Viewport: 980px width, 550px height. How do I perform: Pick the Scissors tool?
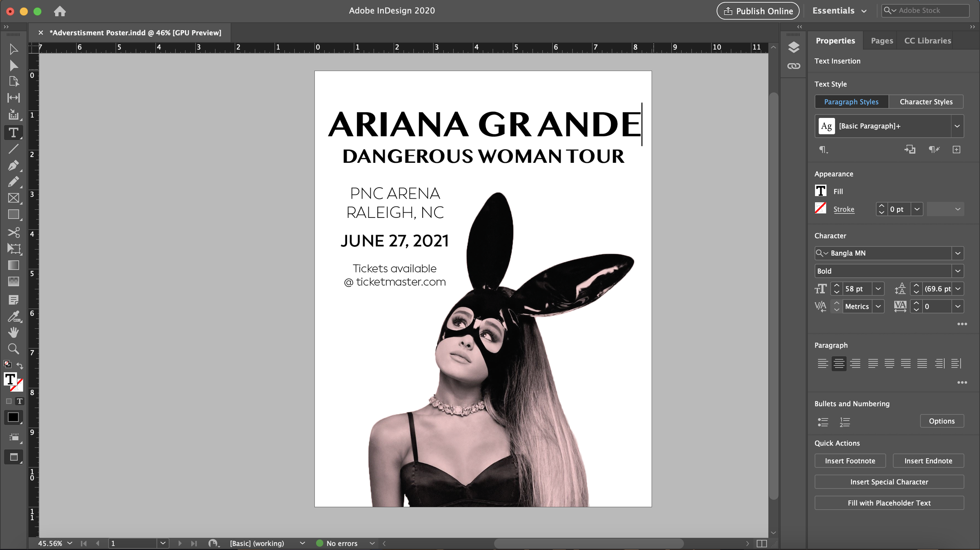tap(13, 232)
